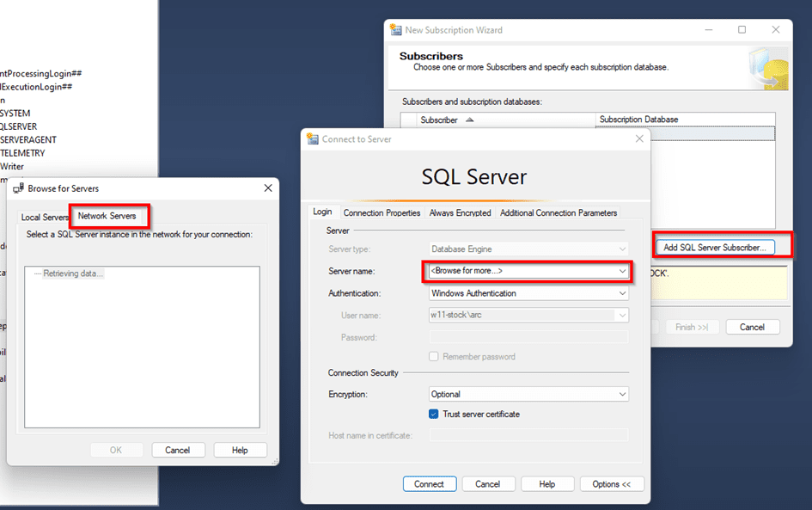Switch to the Local Servers tab
The image size is (812, 510).
(45, 218)
